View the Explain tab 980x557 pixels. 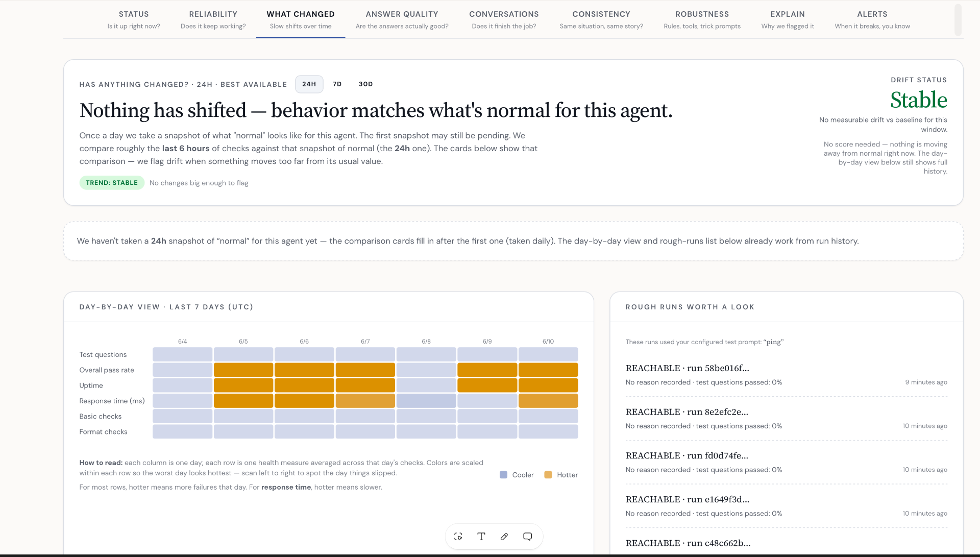(788, 19)
